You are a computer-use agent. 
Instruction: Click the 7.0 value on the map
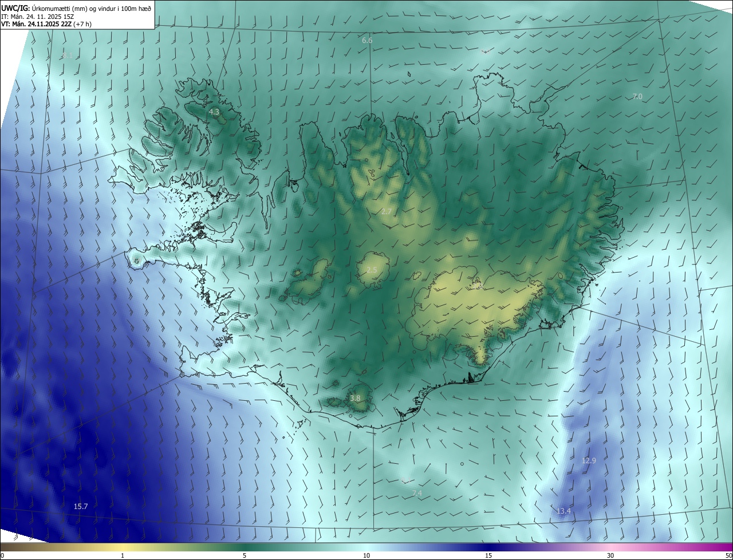637,97
